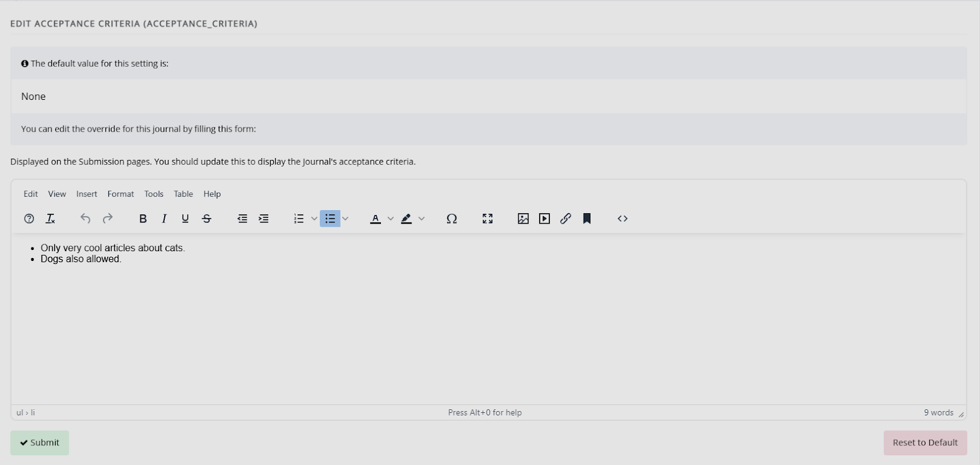
Task: Open the Format menu
Action: click(x=121, y=194)
